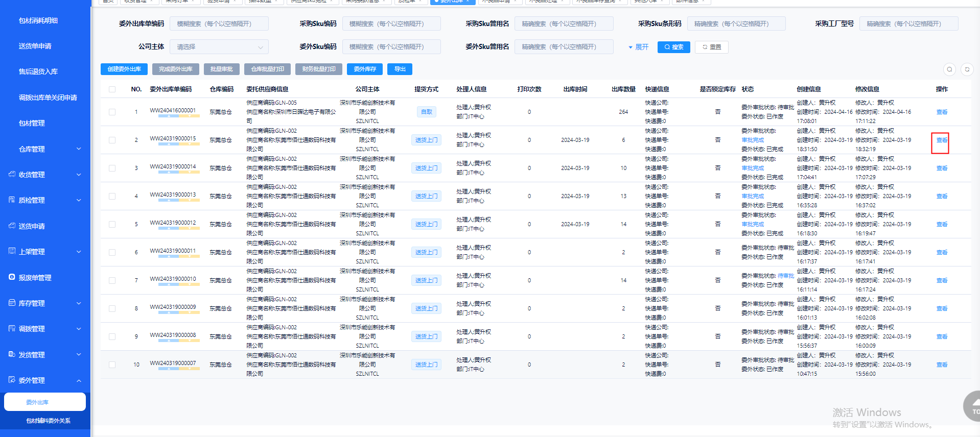Open the 公司主体 dropdown

pos(219,47)
